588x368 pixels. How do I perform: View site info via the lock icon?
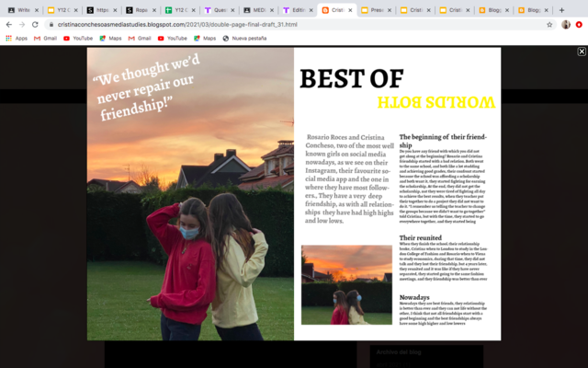[51, 25]
